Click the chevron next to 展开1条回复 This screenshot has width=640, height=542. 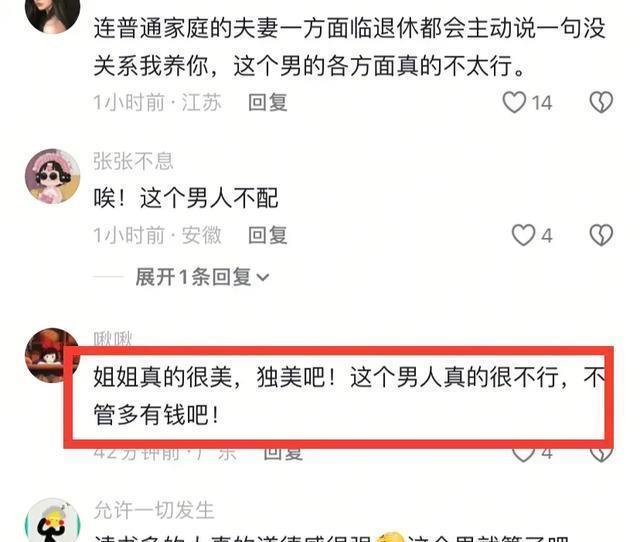pyautogui.click(x=263, y=278)
